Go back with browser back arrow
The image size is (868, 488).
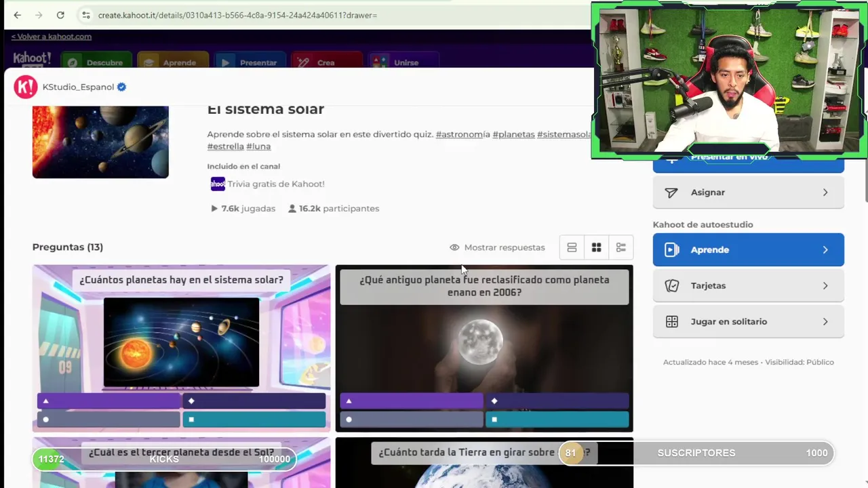(x=18, y=15)
